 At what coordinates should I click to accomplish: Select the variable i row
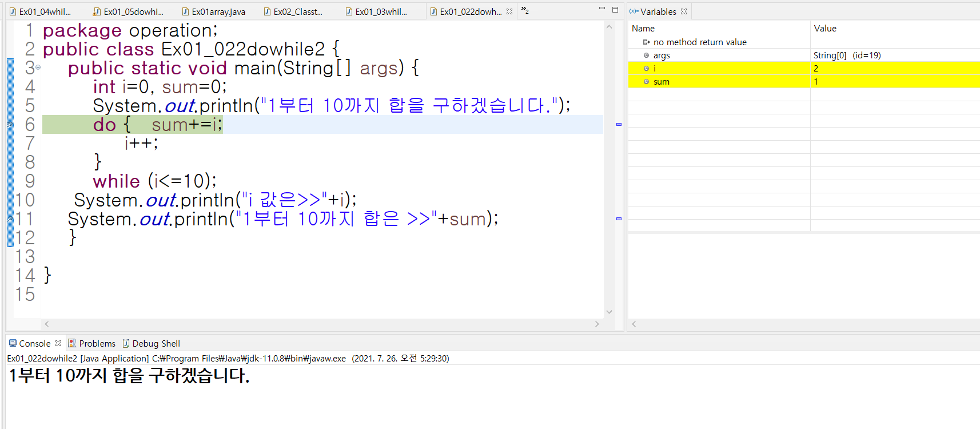point(804,68)
